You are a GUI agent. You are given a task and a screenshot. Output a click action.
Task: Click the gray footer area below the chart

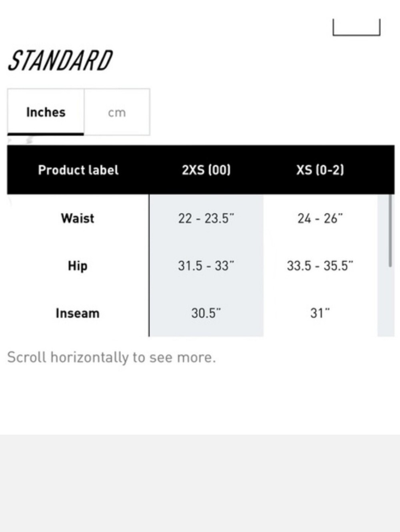click(x=200, y=483)
